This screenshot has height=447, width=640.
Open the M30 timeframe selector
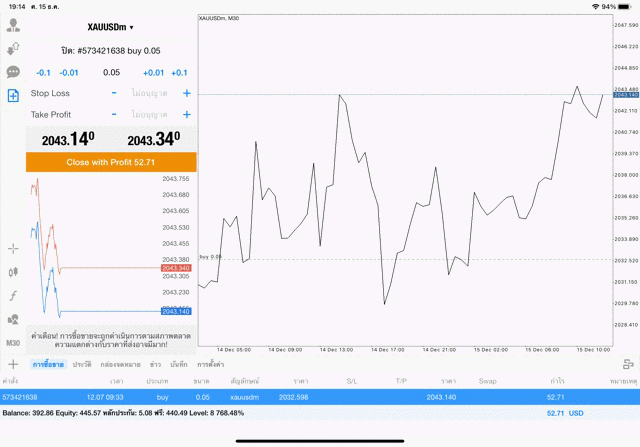(x=13, y=343)
